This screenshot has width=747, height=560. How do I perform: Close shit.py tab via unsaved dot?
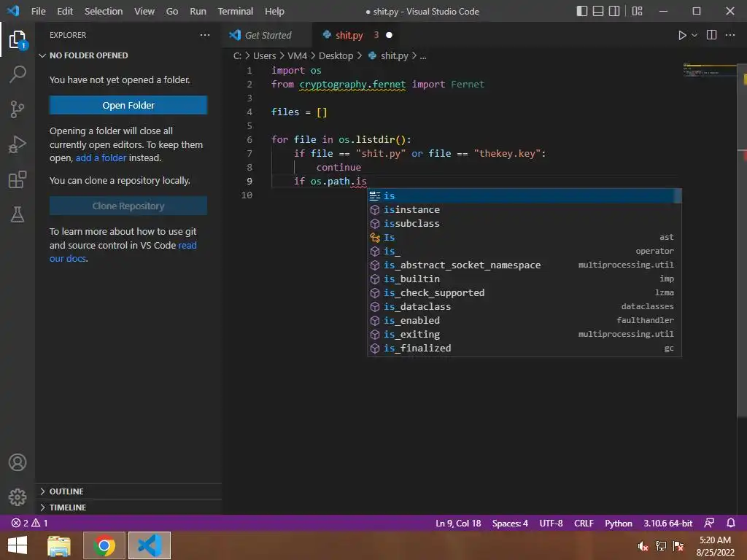(389, 35)
